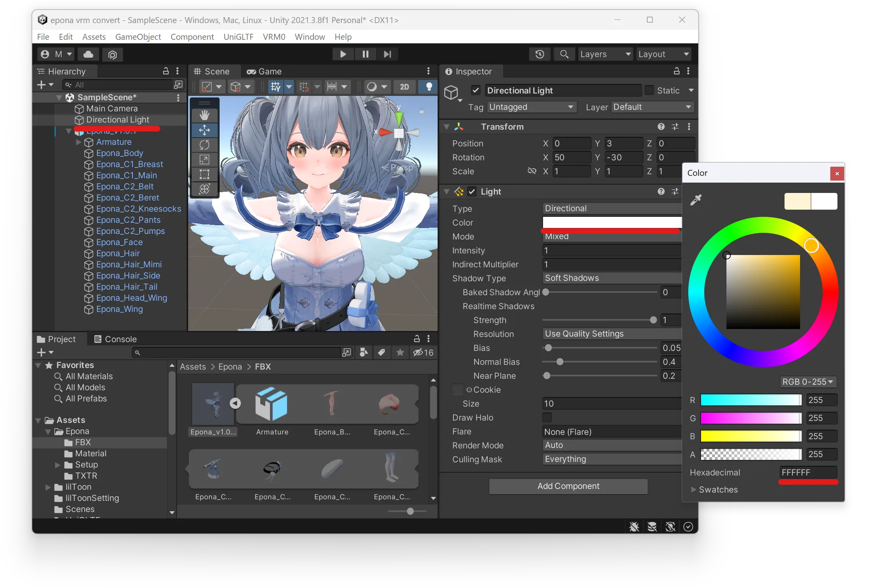Open the VRM0 menu

coord(274,37)
